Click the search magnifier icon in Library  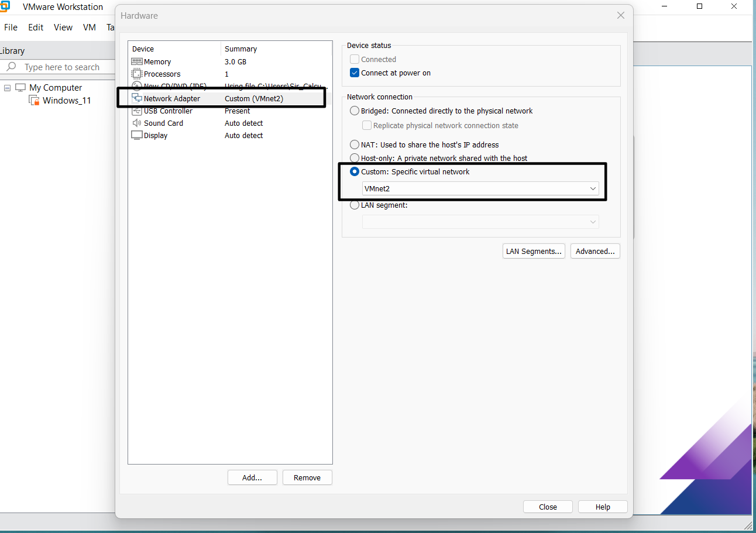point(11,67)
